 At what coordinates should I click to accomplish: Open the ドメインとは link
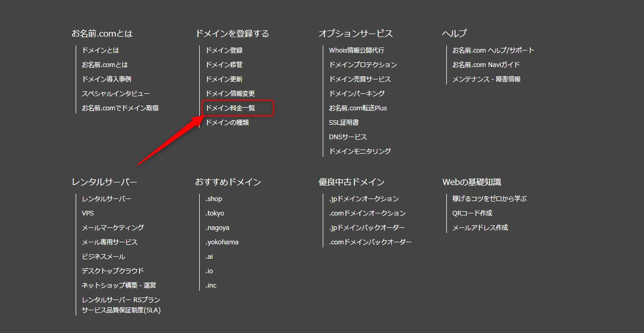100,51
